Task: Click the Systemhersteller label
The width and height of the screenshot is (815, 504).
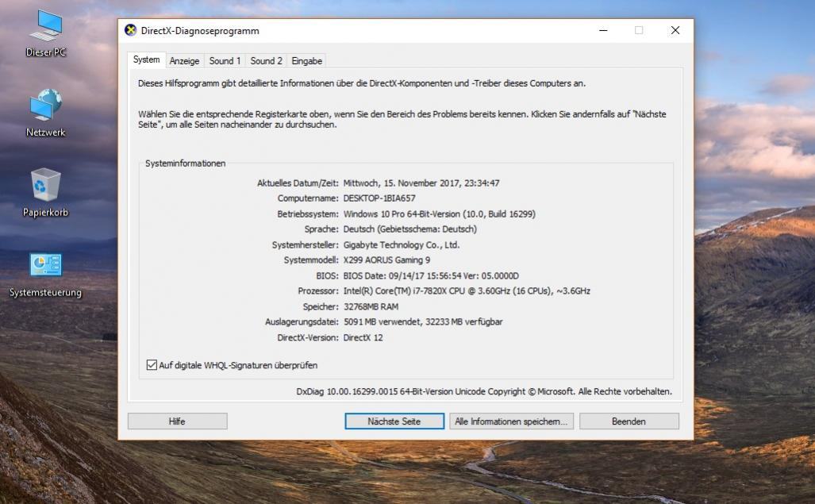Action: (305, 244)
